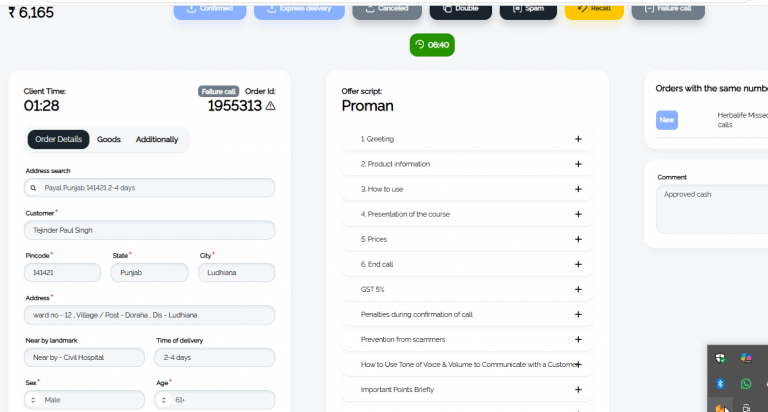Click the yellow Recall button
768x412 pixels.
[594, 10]
